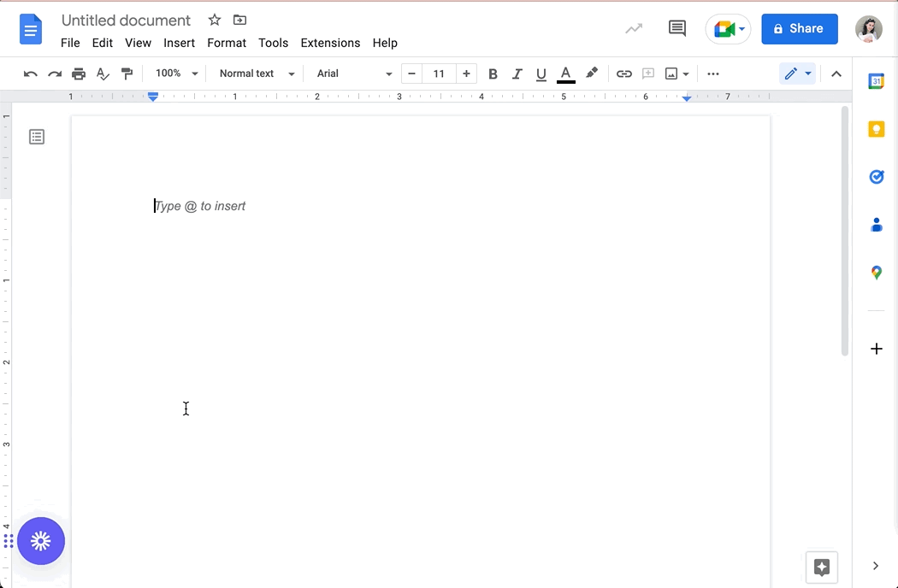Click the Undo icon

tap(30, 73)
